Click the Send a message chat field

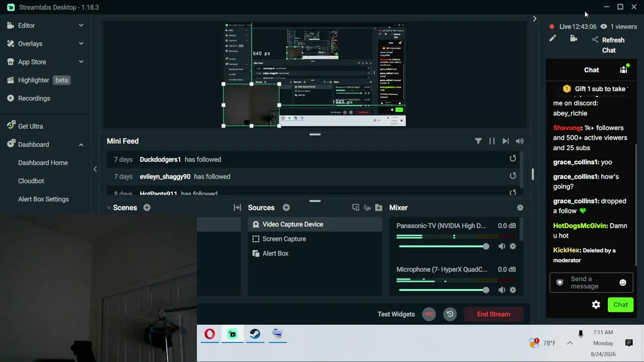point(591,283)
